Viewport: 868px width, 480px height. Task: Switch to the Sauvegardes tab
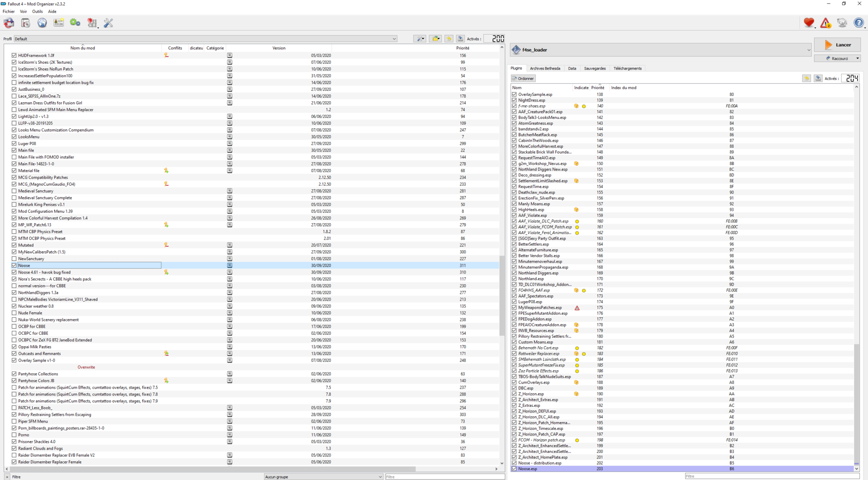pyautogui.click(x=594, y=68)
